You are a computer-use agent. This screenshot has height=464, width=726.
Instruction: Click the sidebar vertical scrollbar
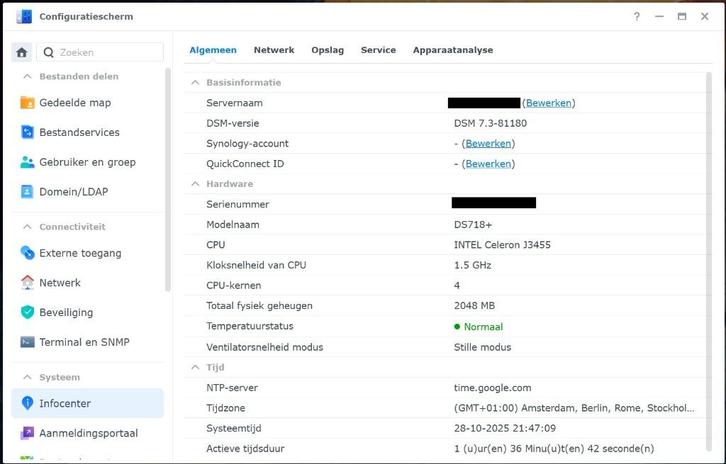168,180
